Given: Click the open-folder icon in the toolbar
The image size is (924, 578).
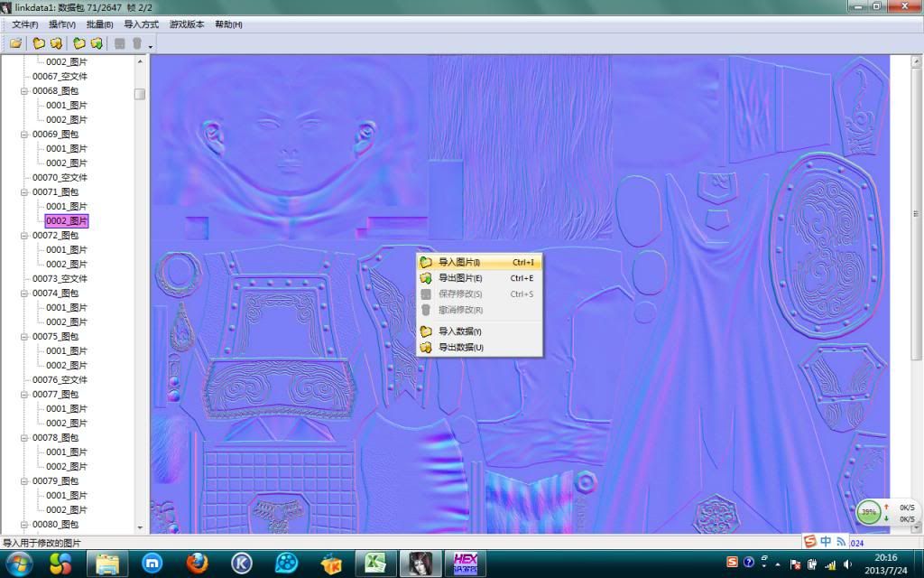Looking at the screenshot, I should click(x=15, y=43).
